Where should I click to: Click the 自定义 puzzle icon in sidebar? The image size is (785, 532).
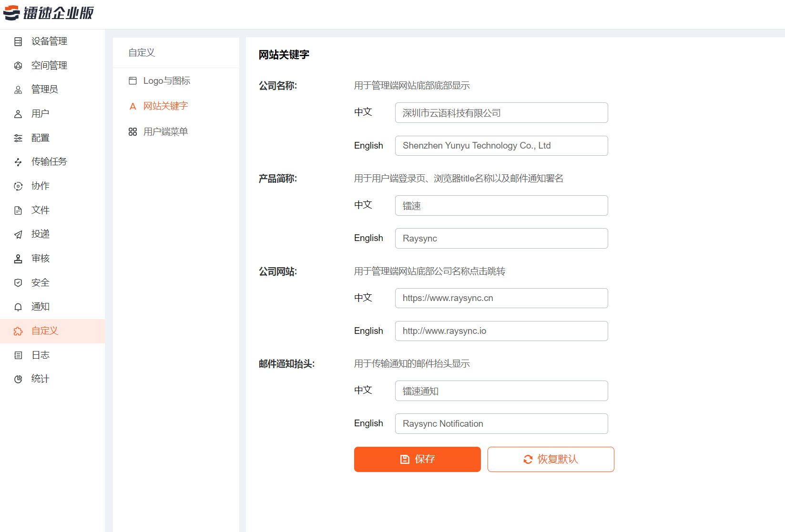18,331
